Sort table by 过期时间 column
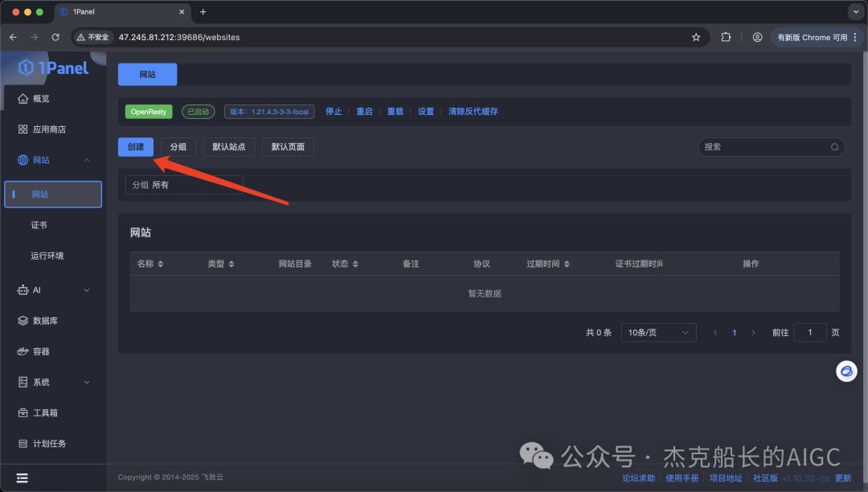 point(567,264)
